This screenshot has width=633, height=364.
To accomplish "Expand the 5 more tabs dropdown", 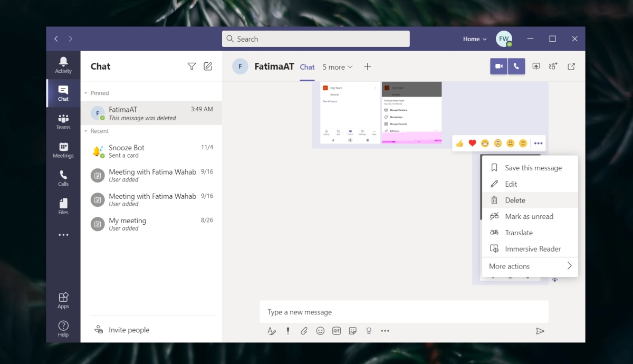I will 338,67.
